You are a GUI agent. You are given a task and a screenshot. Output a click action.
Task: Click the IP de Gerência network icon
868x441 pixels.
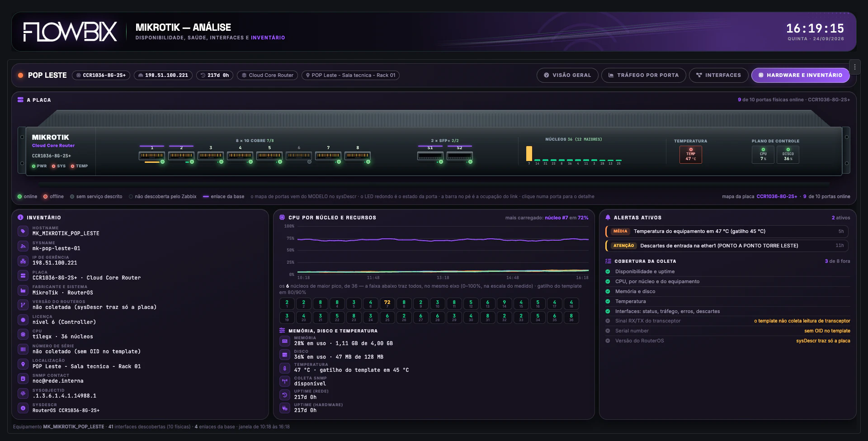pos(23,261)
